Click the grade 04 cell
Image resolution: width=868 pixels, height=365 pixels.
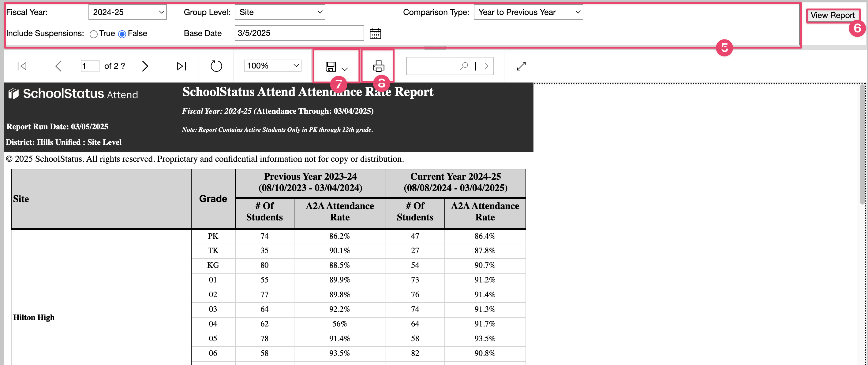(213, 324)
